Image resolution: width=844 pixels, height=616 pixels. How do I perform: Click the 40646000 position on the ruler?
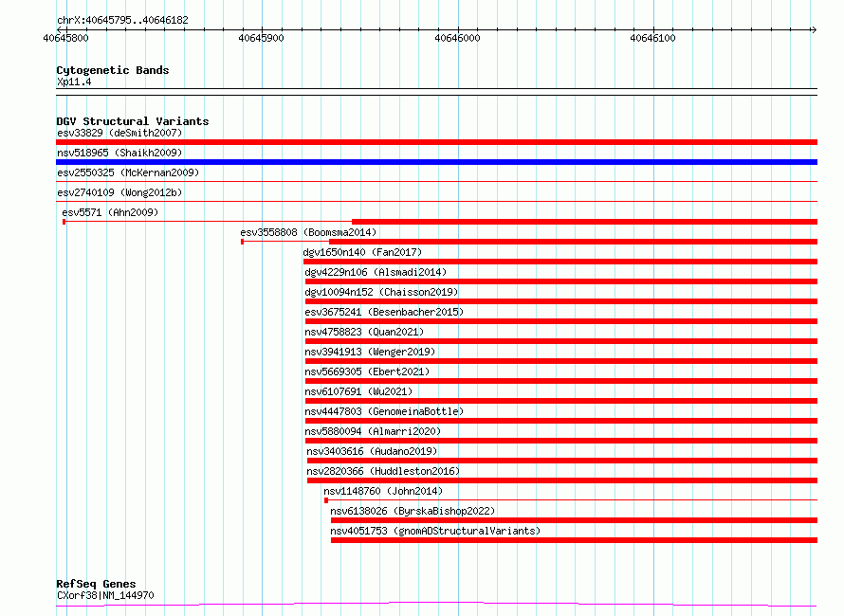(457, 38)
